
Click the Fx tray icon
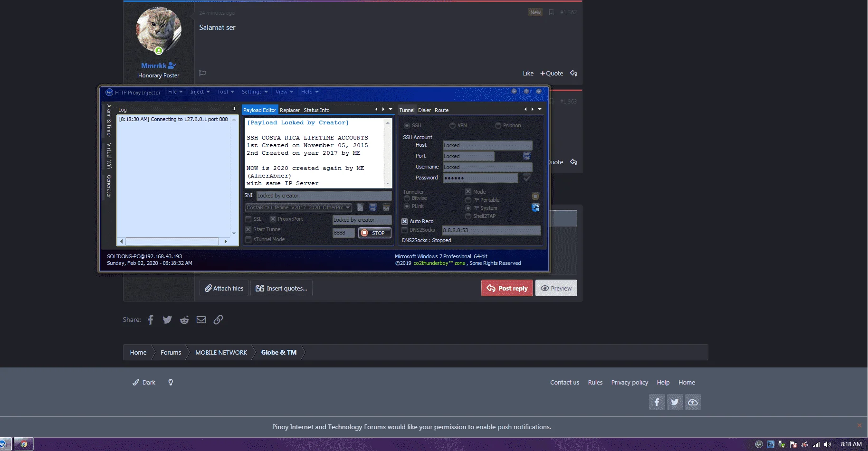click(771, 444)
